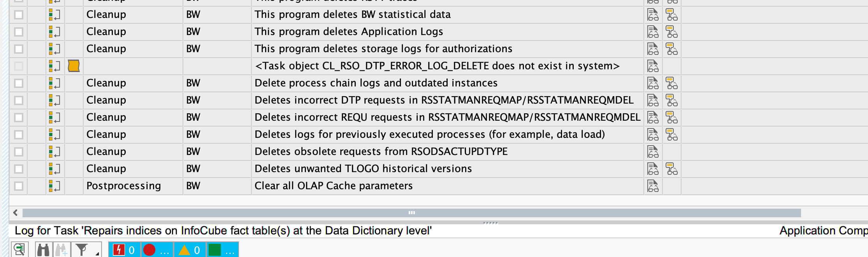Open documentation icon for 'BW statistical data' row
The height and width of the screenshot is (257, 868).
click(x=653, y=15)
